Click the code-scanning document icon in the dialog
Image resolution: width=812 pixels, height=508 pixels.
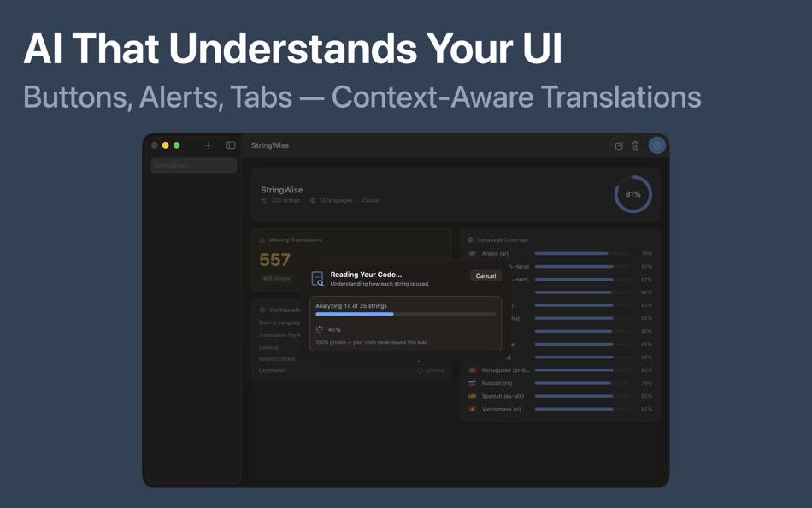pyautogui.click(x=317, y=277)
